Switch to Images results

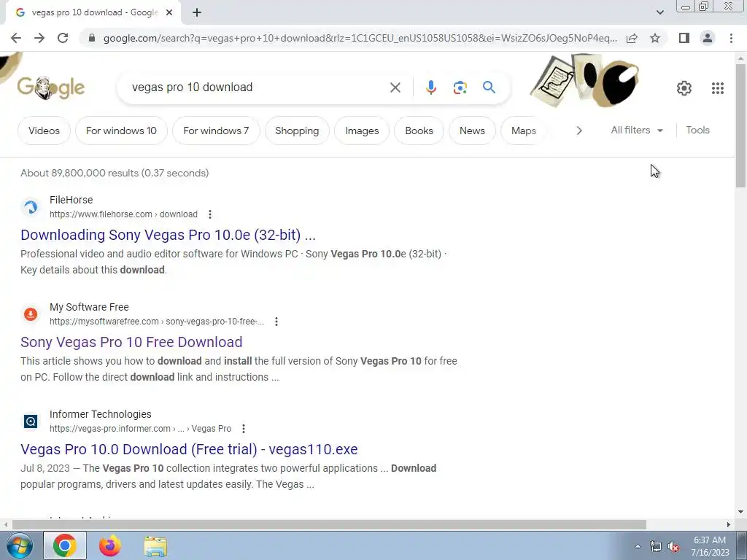click(x=362, y=131)
